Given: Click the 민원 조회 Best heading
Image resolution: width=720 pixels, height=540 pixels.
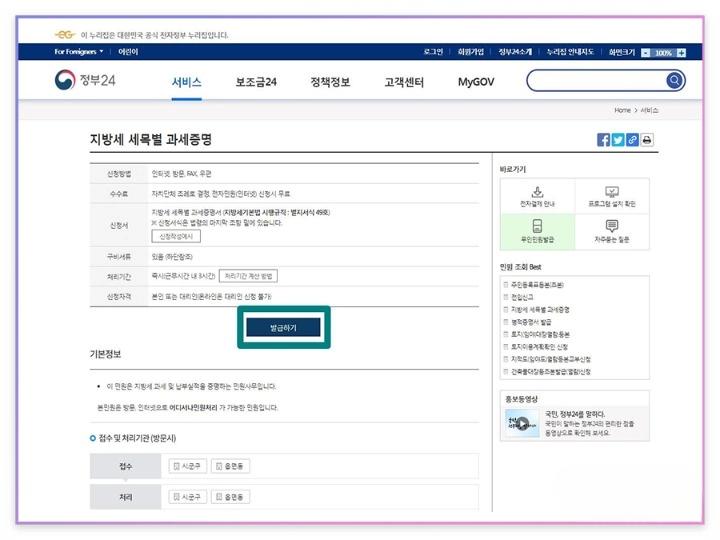Looking at the screenshot, I should coord(520,267).
